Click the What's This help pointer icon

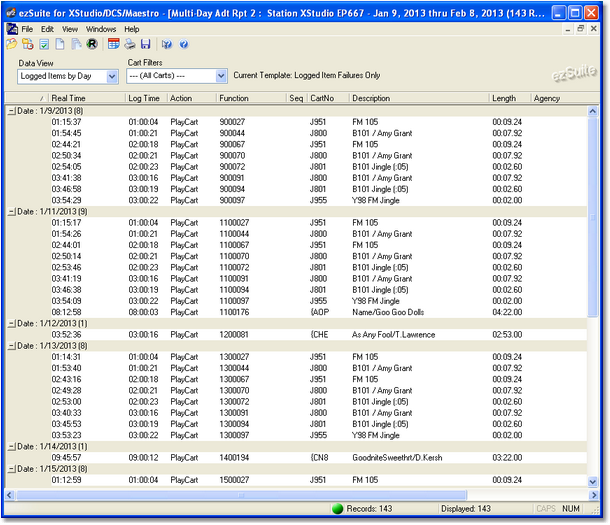167,44
